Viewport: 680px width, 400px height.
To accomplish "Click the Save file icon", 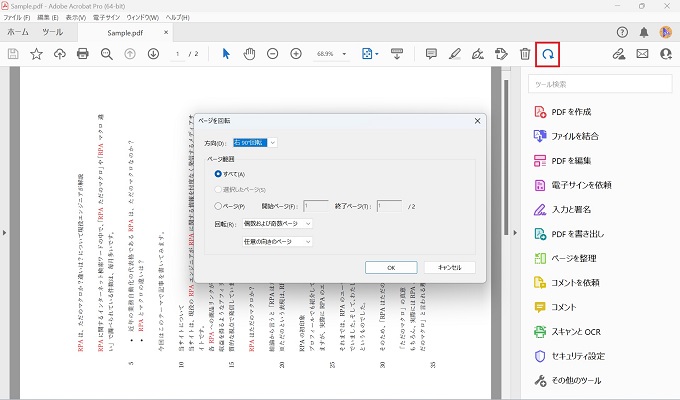I will 13,54.
